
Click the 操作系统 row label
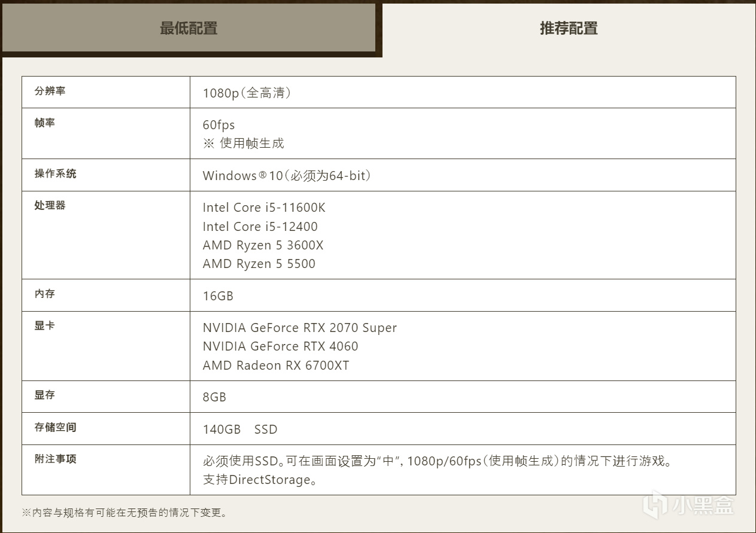[56, 173]
